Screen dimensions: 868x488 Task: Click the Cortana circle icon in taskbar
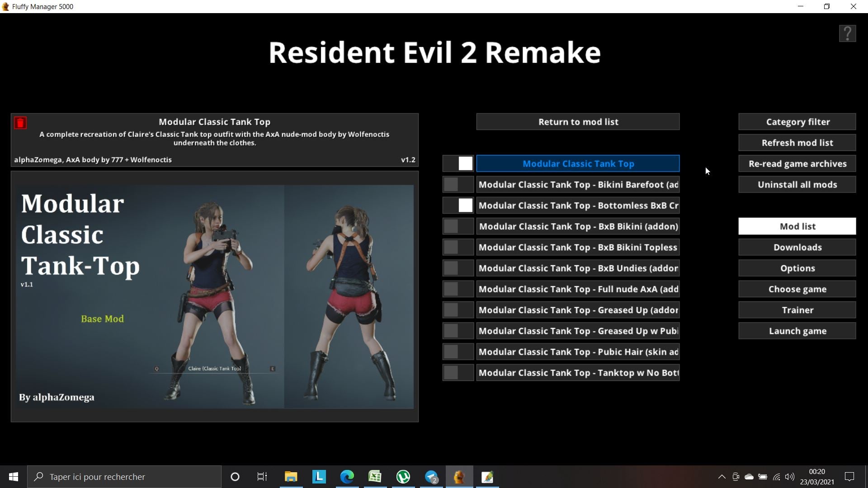(x=235, y=477)
